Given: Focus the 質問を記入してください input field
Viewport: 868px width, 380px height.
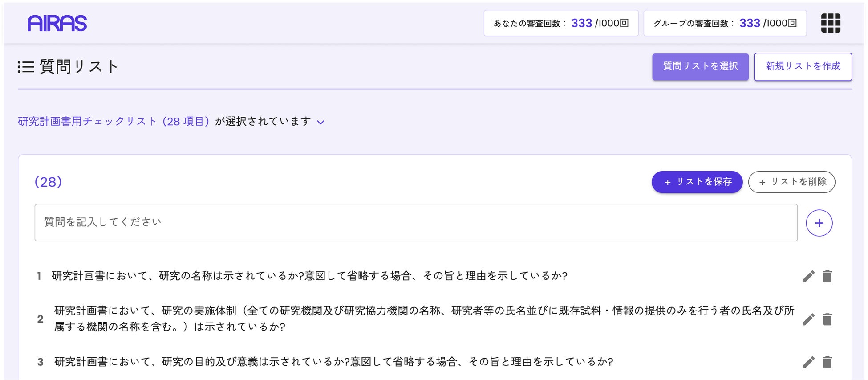Looking at the screenshot, I should 416,223.
